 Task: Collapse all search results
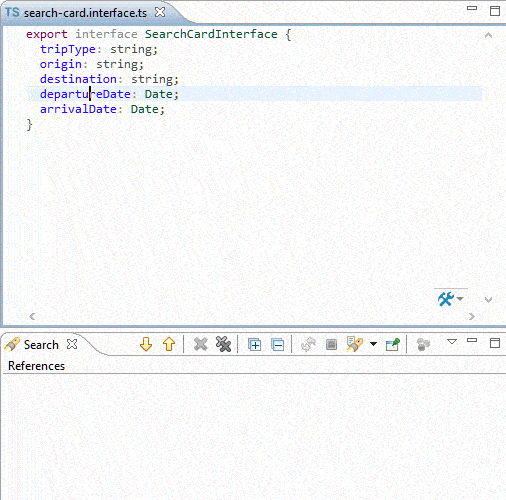(x=277, y=345)
